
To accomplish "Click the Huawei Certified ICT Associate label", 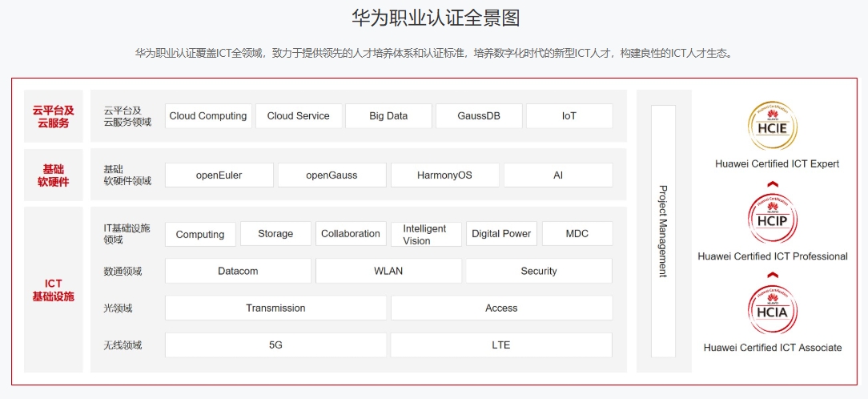I will coord(773,348).
